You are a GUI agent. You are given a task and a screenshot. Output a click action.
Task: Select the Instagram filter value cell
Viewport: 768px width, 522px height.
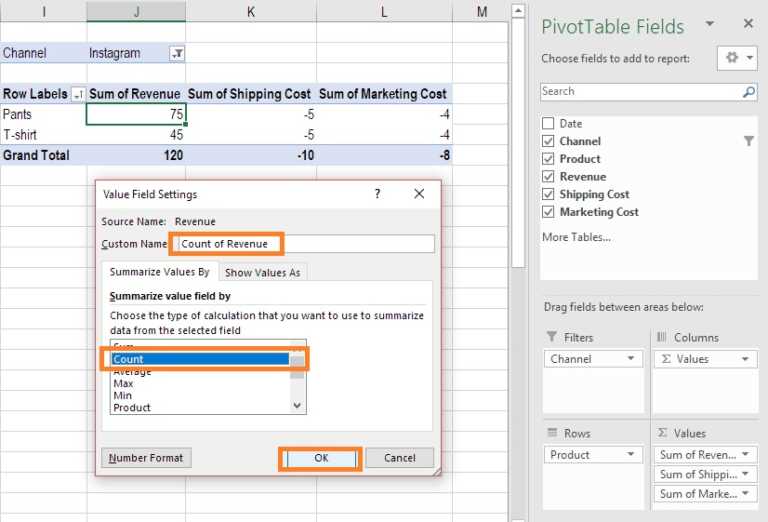click(136, 53)
